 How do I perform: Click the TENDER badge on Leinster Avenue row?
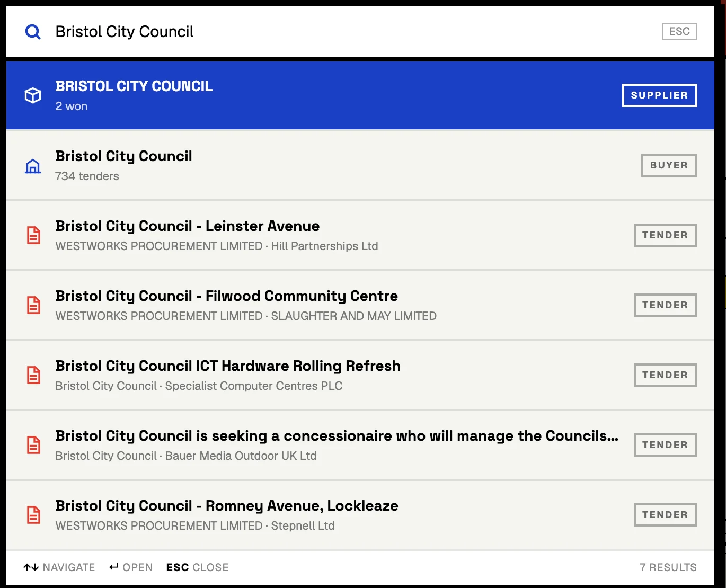[x=665, y=235]
